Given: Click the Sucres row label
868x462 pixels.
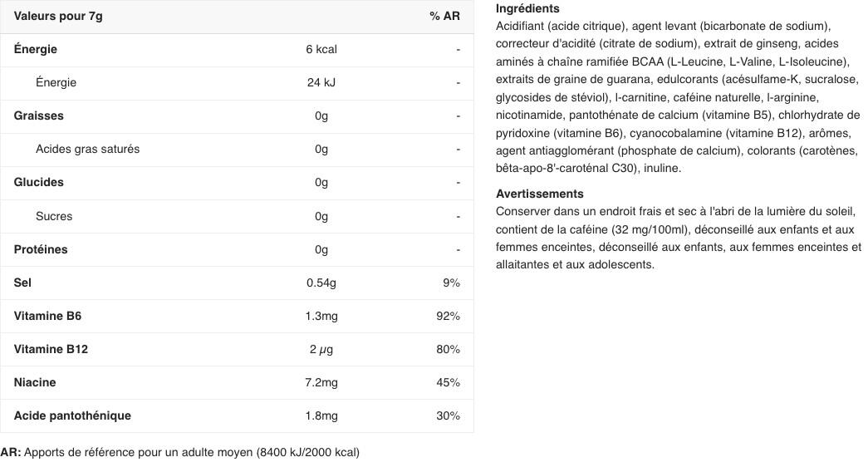Looking at the screenshot, I should tap(54, 216).
